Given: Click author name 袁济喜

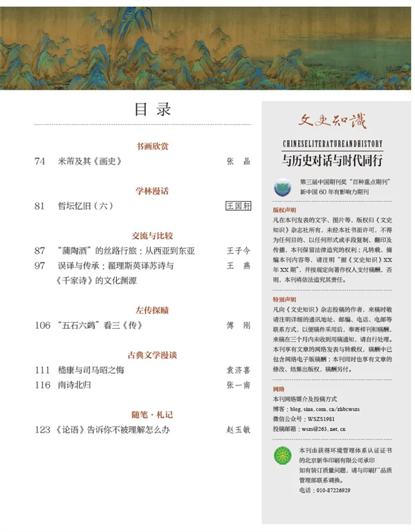Looking at the screenshot, I should (239, 370).
